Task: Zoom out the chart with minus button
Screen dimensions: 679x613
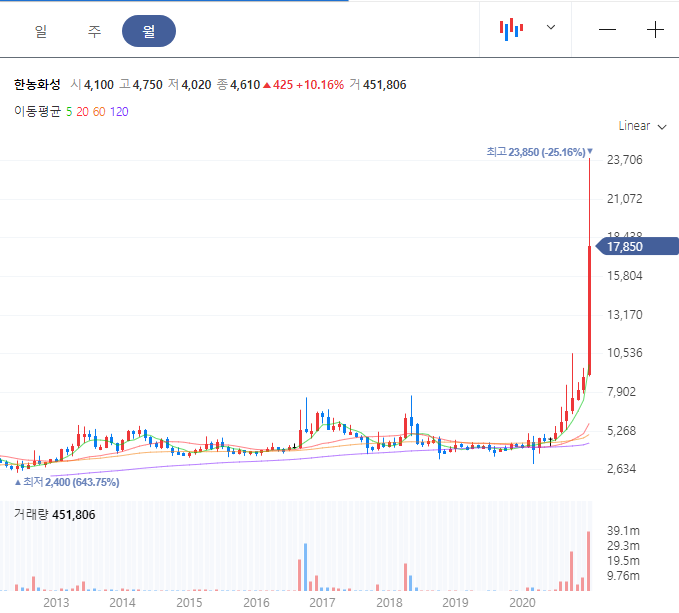Action: click(x=607, y=29)
